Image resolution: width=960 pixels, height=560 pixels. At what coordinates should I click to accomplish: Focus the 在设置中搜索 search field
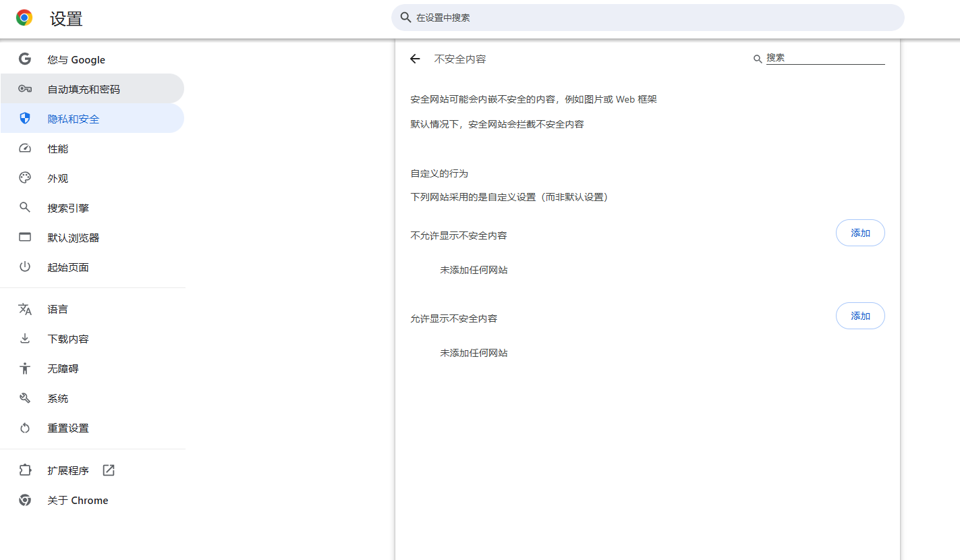[x=648, y=18]
